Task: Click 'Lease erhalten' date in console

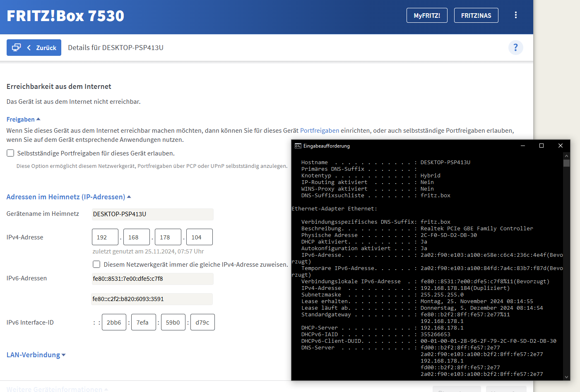Action: [x=477, y=301]
